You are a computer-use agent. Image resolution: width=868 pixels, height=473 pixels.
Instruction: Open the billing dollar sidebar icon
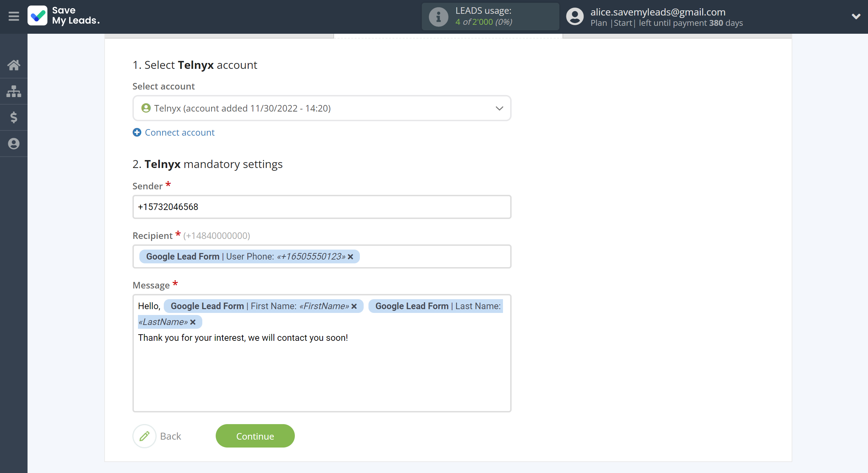point(14,117)
